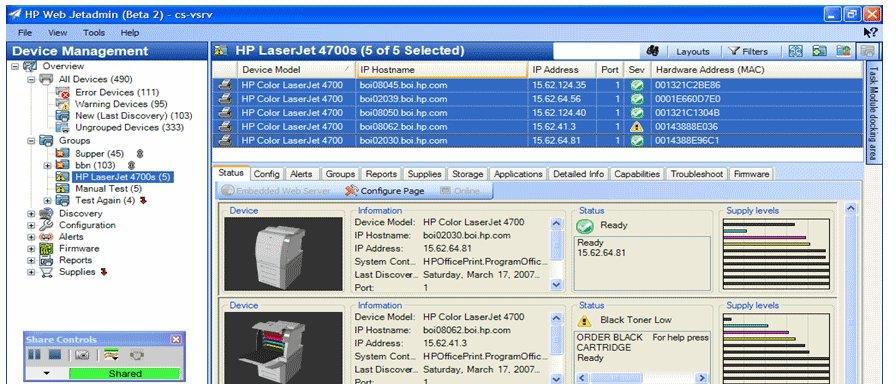896x384 pixels.
Task: Open the Tools menu
Action: pyautogui.click(x=94, y=33)
